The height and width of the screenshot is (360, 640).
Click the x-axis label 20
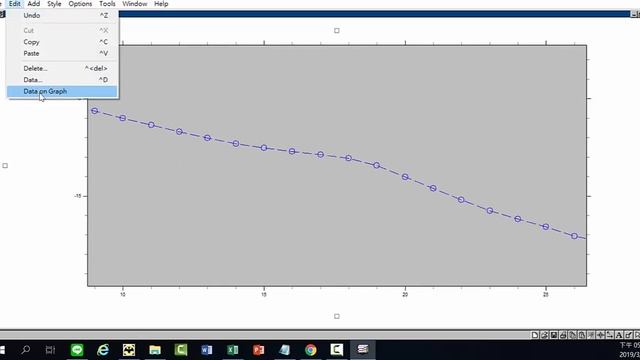[x=405, y=294]
